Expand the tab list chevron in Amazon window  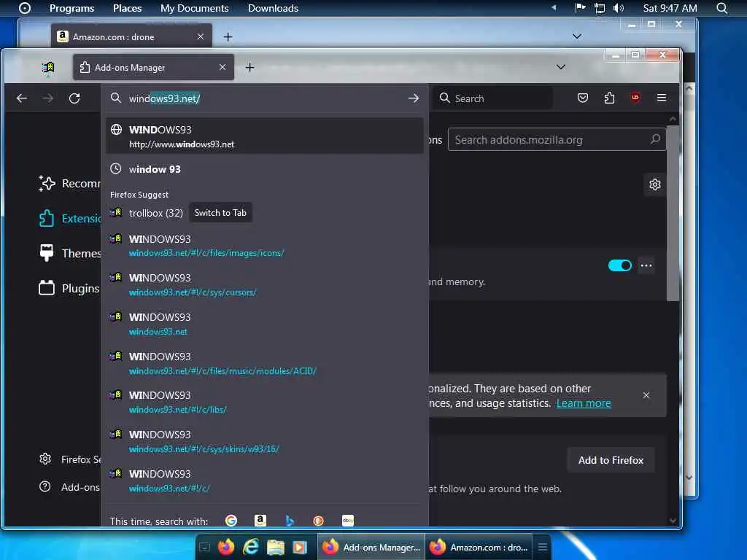point(577,36)
